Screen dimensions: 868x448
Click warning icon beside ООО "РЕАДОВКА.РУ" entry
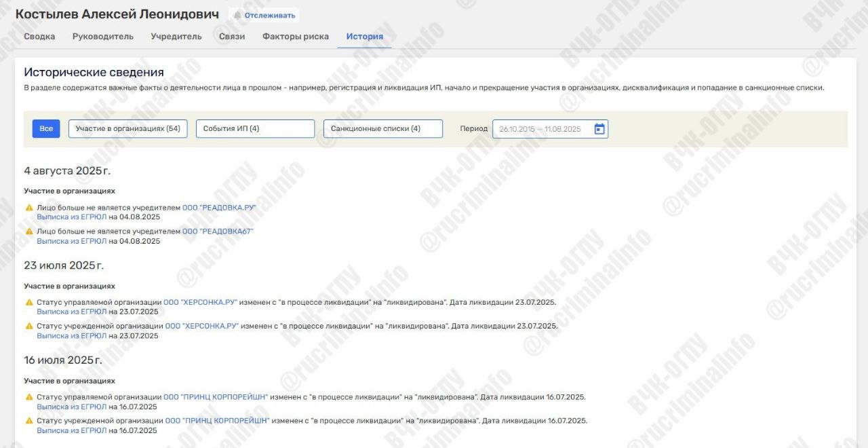point(29,208)
